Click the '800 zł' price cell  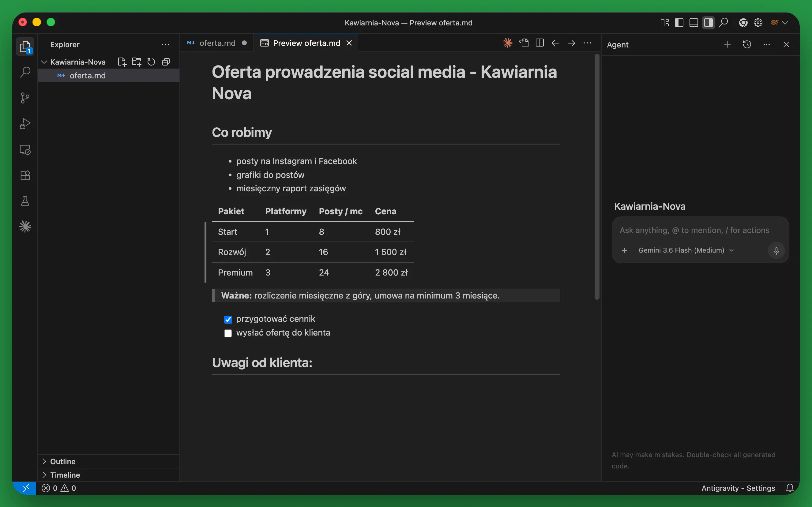pyautogui.click(x=388, y=232)
